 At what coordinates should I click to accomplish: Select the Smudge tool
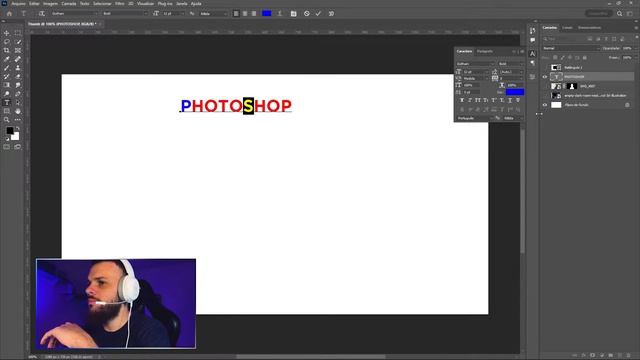18,85
